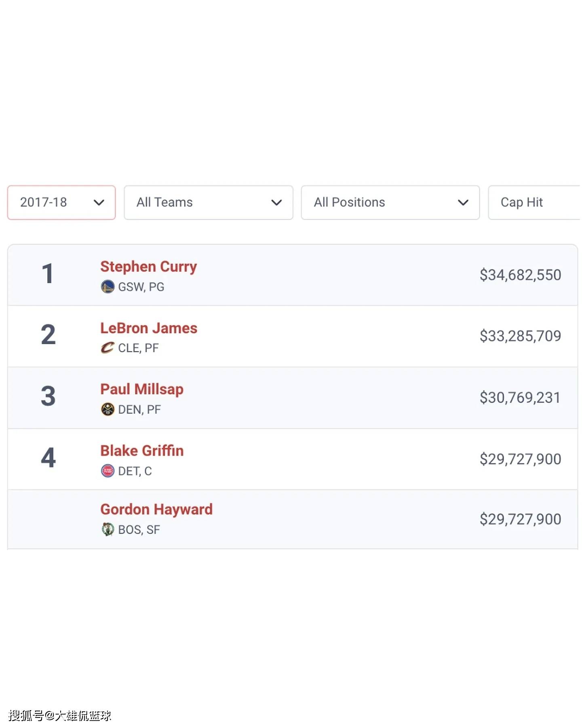582x728 pixels.
Task: Select Stephen Curry's $34,682,550 cap hit
Action: coord(520,275)
